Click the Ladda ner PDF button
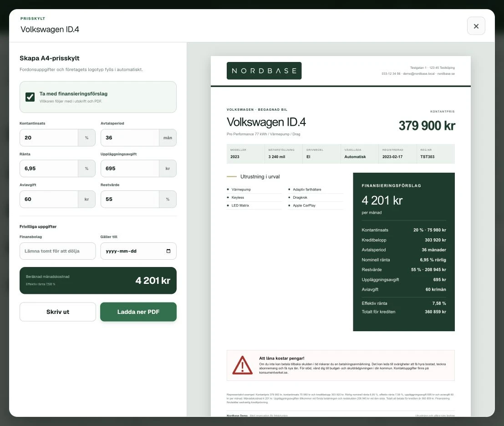 [x=138, y=312]
